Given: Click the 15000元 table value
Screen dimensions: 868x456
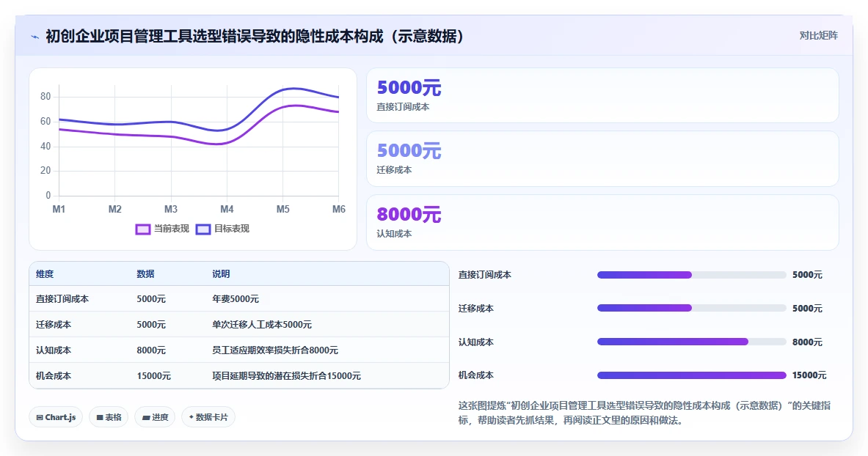Looking at the screenshot, I should (154, 376).
